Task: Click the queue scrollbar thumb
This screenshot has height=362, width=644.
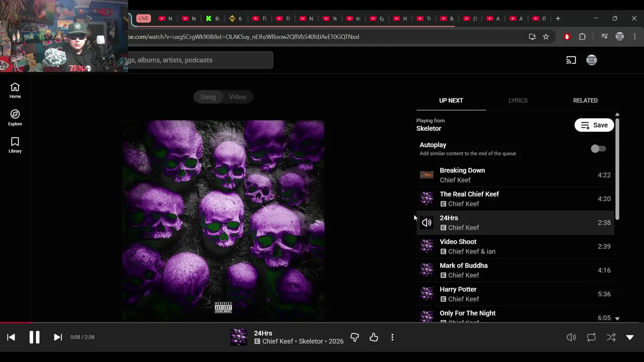Action: point(617,168)
